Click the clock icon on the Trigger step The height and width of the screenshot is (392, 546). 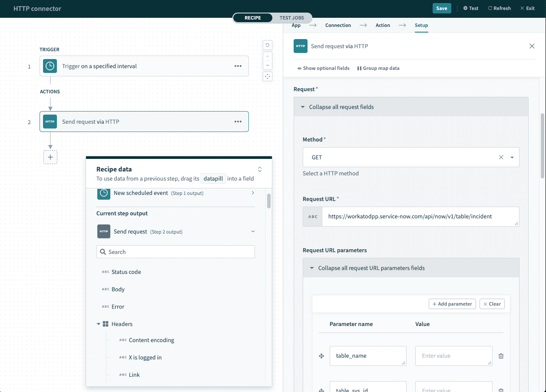(x=50, y=66)
